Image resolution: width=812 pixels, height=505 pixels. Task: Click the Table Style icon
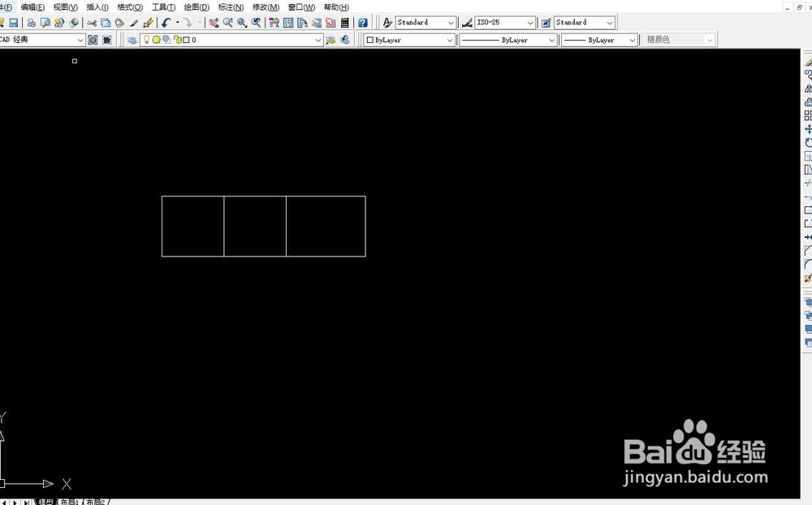click(x=546, y=23)
